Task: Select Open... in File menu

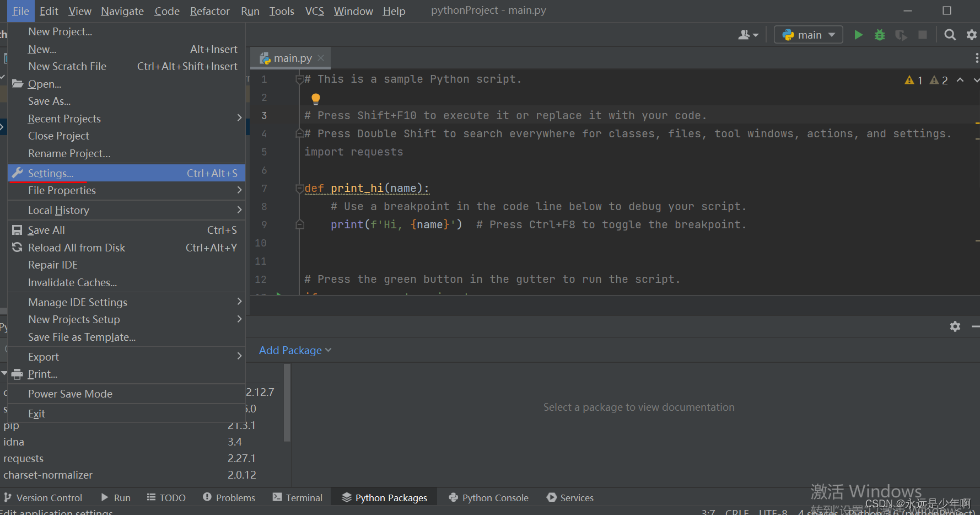Action: 126,84
